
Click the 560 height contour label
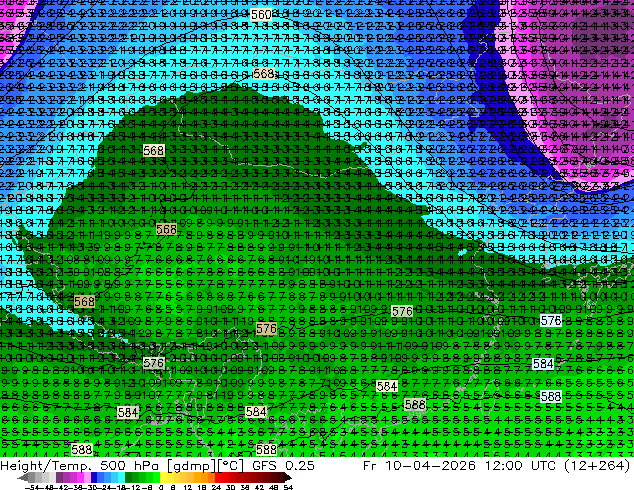261,15
